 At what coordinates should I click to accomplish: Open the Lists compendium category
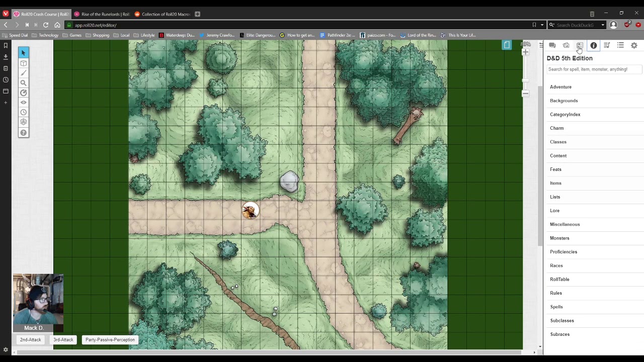(x=555, y=197)
